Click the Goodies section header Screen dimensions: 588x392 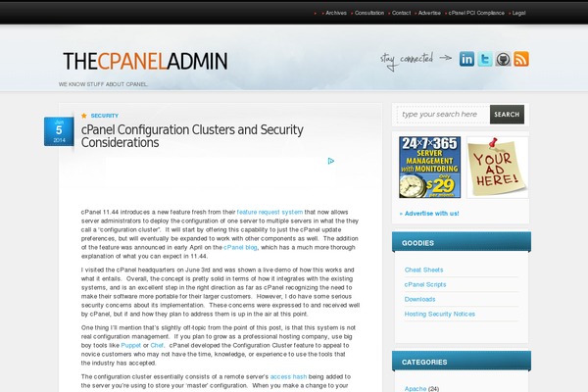[462, 242]
